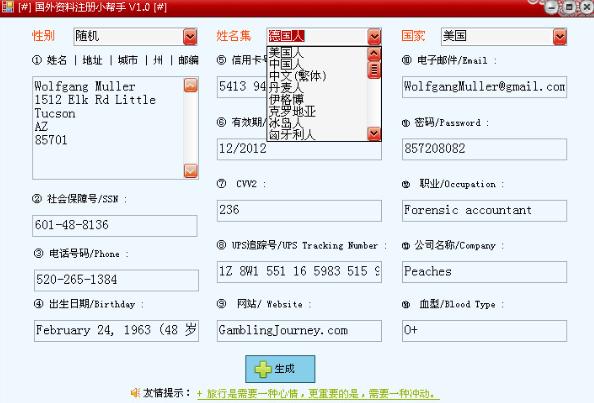Click the address box scroll up arrow

(191, 85)
